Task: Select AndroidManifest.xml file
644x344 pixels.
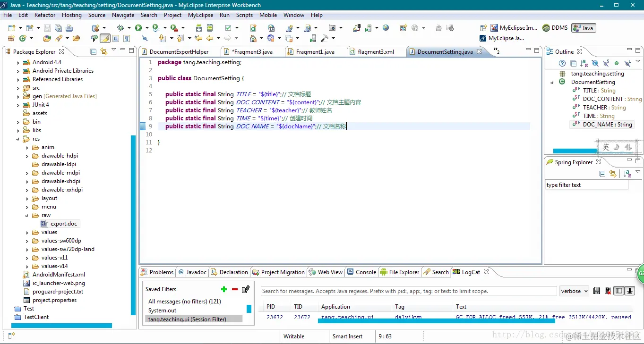Action: 54,275
